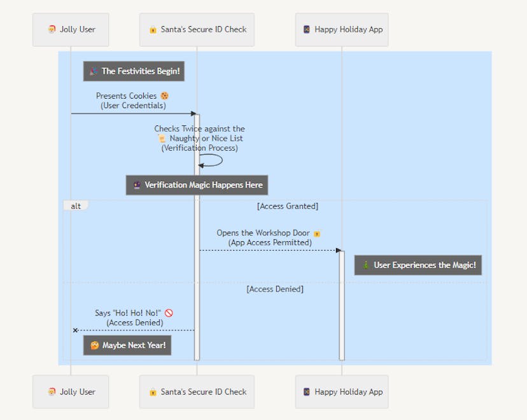The height and width of the screenshot is (420, 527).
Task: Click the lock icon in top Santa's Secure ID Check box
Action: pyautogui.click(x=153, y=29)
